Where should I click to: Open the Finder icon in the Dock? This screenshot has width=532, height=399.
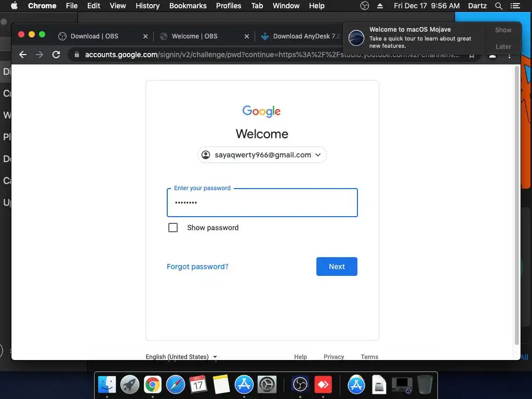(107, 385)
